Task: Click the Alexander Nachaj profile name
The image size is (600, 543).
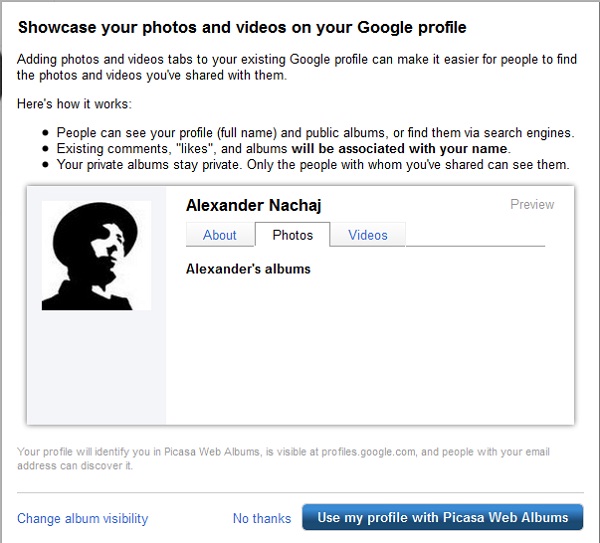Action: [x=254, y=206]
